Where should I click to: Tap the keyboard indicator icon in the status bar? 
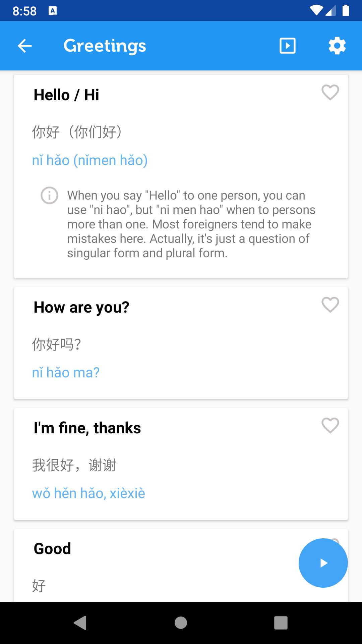[x=53, y=11]
